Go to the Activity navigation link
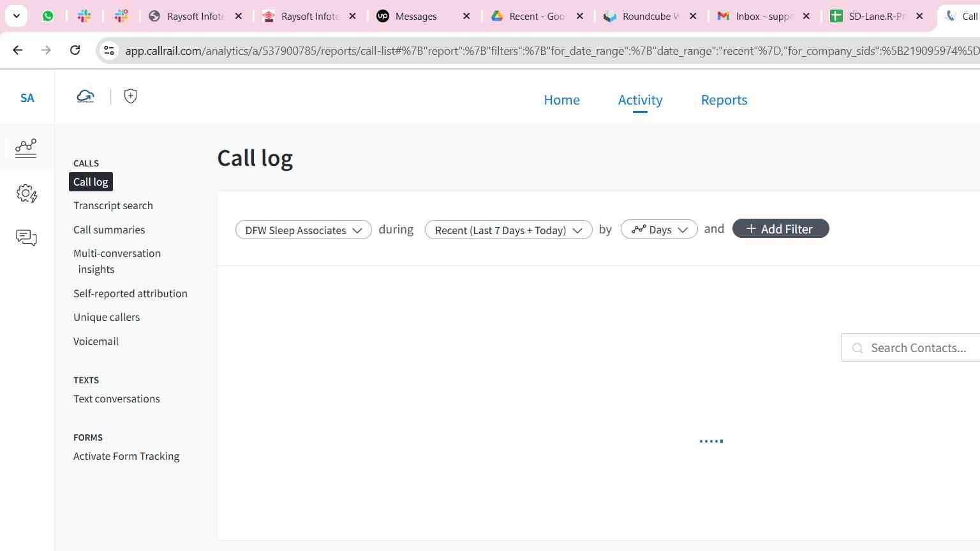 tap(640, 100)
